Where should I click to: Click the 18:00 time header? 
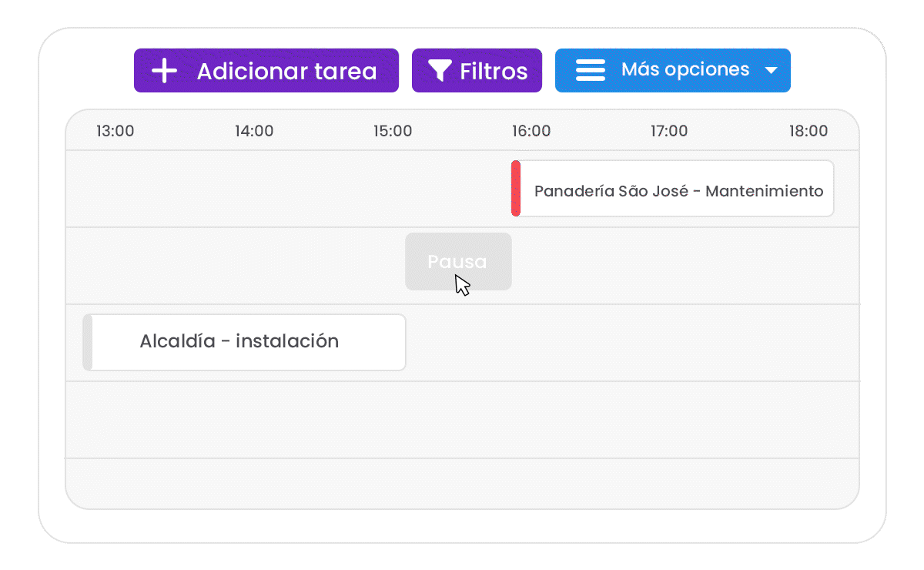coord(808,131)
